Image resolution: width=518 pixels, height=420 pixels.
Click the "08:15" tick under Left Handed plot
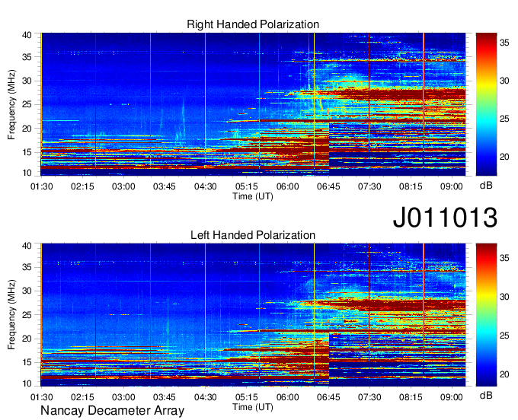tap(411, 397)
